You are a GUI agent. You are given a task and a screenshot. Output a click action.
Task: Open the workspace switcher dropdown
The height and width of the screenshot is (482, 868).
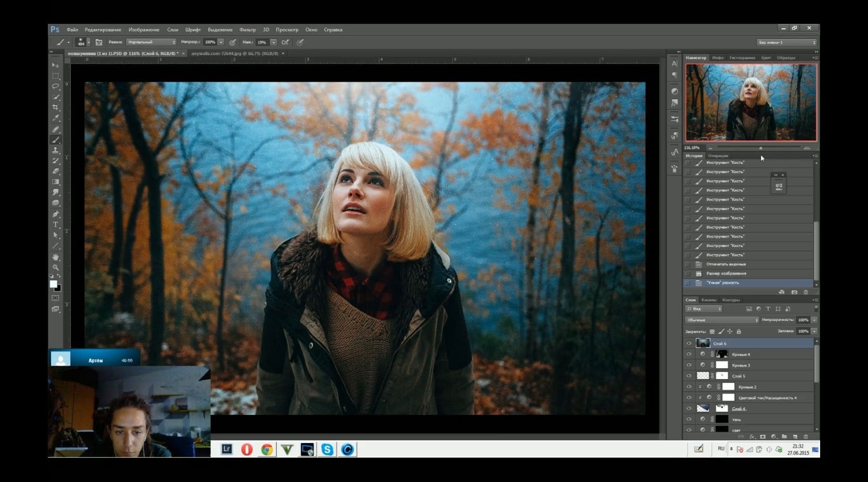[787, 42]
